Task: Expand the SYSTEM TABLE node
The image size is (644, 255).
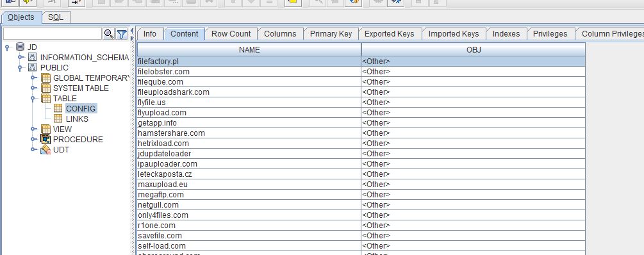Action: [34, 88]
